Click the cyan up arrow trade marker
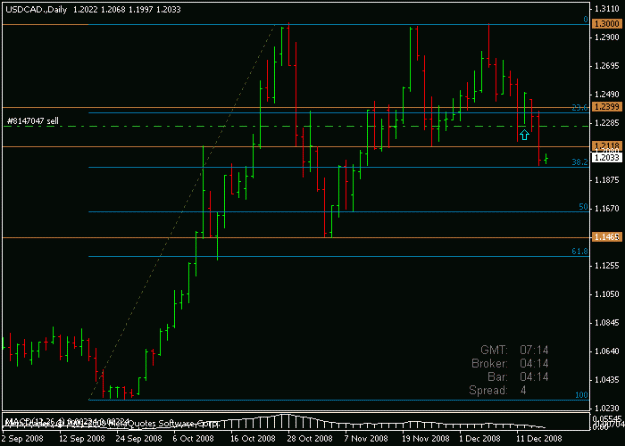The width and height of the screenshot is (625, 446). (524, 135)
